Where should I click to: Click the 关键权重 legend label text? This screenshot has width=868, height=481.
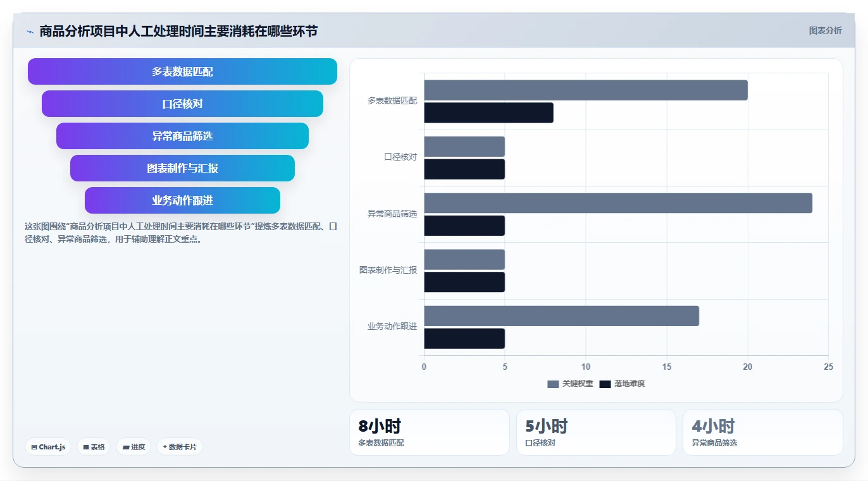pos(578,384)
